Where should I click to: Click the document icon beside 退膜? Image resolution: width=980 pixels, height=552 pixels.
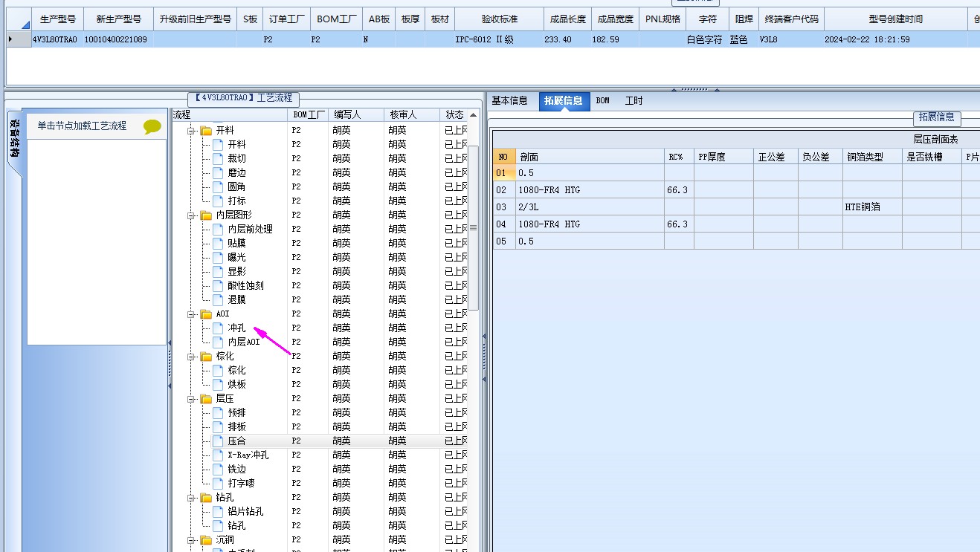218,299
